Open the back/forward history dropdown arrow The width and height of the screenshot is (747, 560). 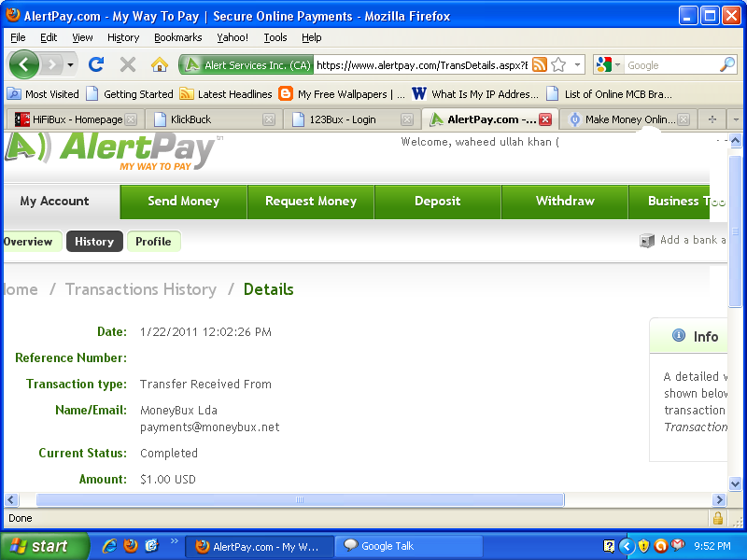coord(71,64)
